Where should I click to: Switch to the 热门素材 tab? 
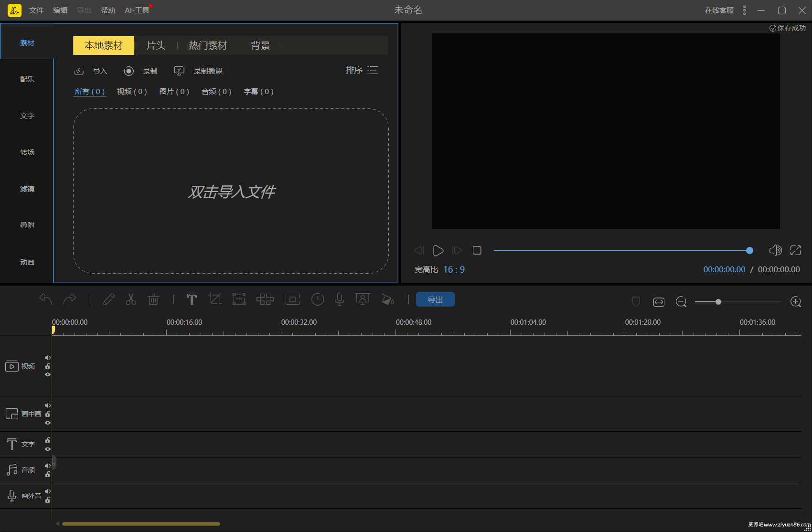tap(208, 45)
